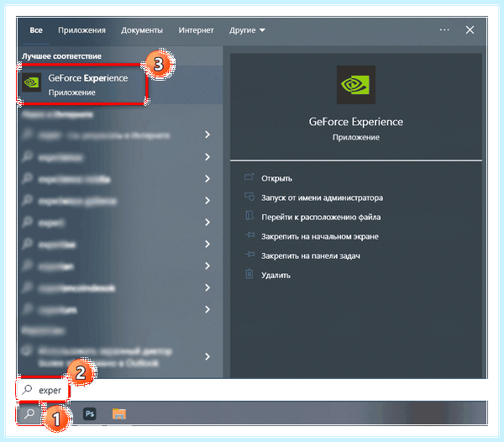The width and height of the screenshot is (504, 442).
Task: Click the GeForce Experience title in the preview pane
Action: pos(356,122)
